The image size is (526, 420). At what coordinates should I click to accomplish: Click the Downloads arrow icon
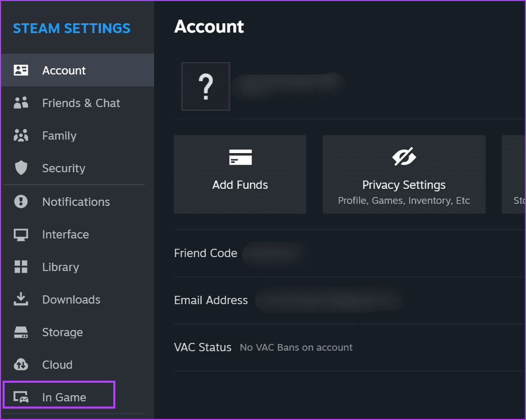coord(21,299)
